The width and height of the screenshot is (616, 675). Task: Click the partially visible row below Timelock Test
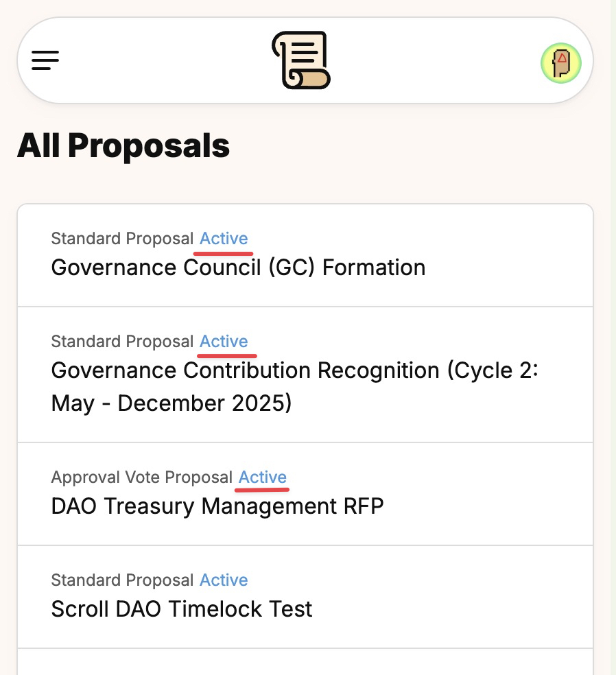(305, 662)
